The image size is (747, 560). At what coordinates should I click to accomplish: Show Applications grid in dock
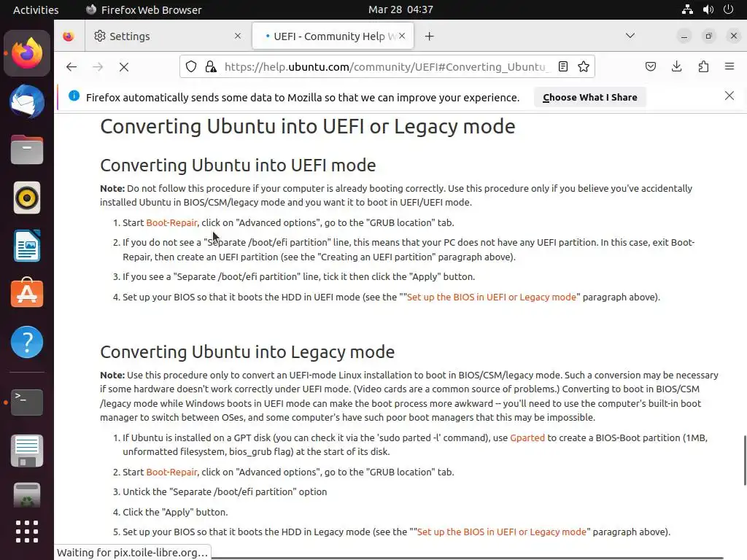click(x=27, y=532)
